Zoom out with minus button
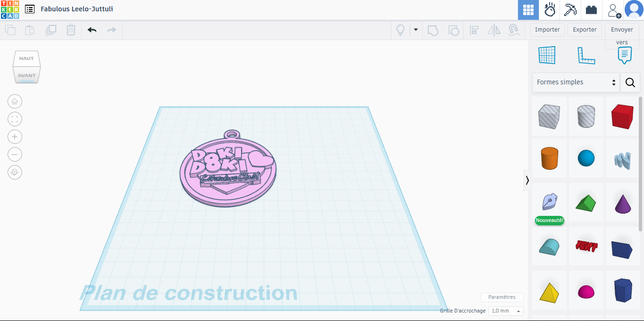Viewport: 644px width, 321px height. [x=15, y=155]
